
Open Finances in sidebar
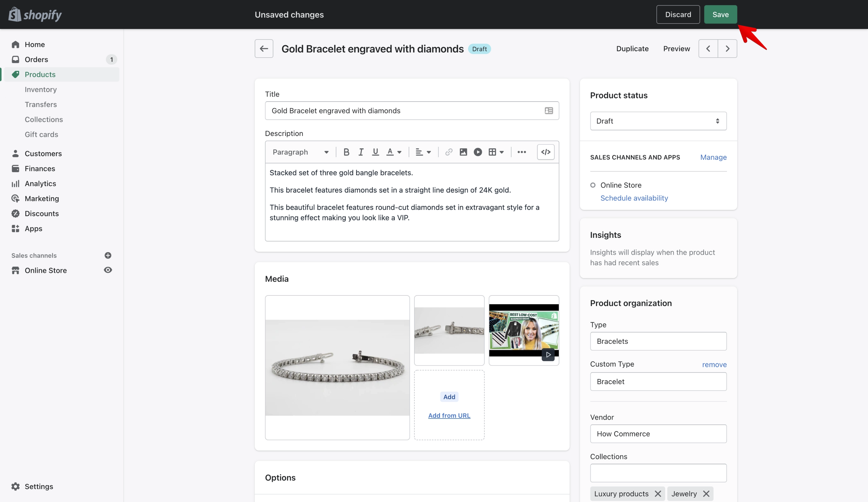62,169
